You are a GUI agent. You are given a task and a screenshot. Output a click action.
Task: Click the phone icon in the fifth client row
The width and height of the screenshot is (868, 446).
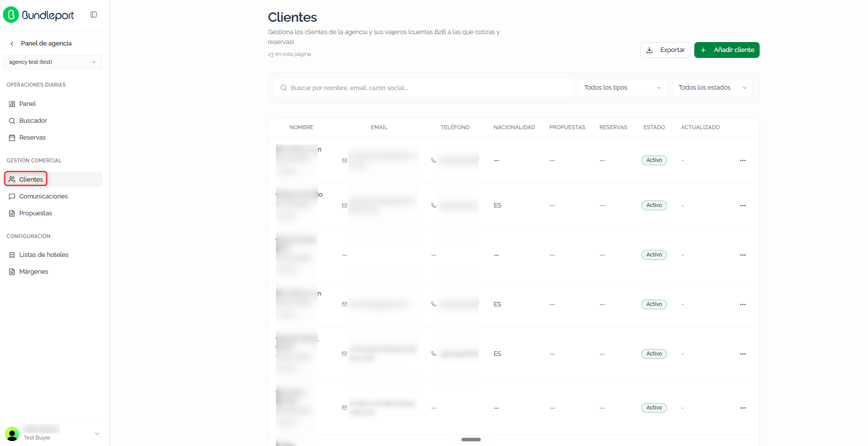434,354
